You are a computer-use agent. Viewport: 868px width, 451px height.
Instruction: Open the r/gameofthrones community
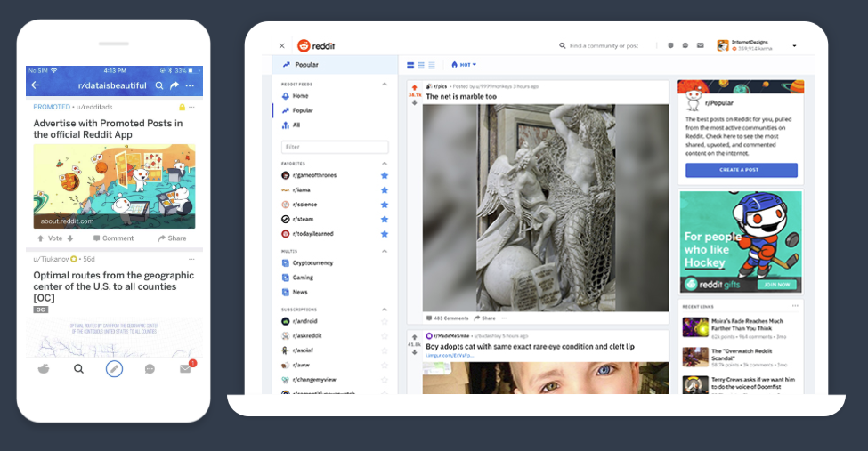pos(309,175)
